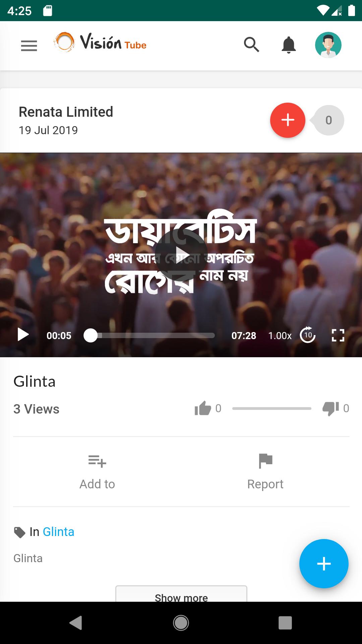
Task: Tap the Android back navigation button
Action: (x=76, y=623)
